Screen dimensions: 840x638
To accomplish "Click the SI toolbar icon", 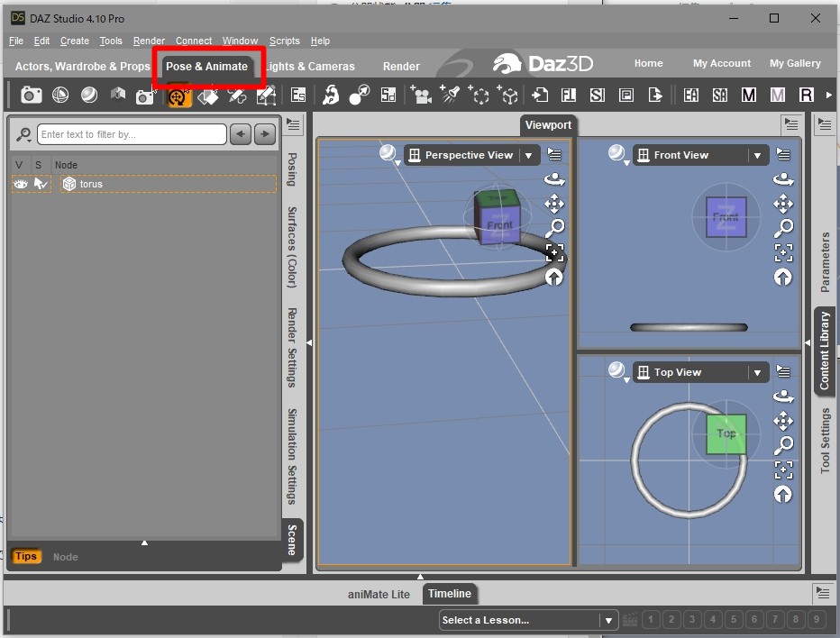I will (597, 96).
